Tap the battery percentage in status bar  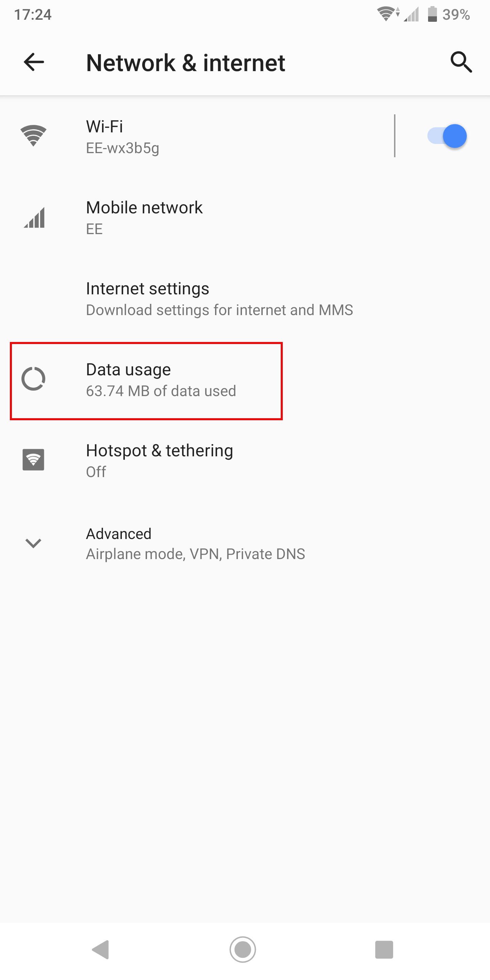click(456, 14)
